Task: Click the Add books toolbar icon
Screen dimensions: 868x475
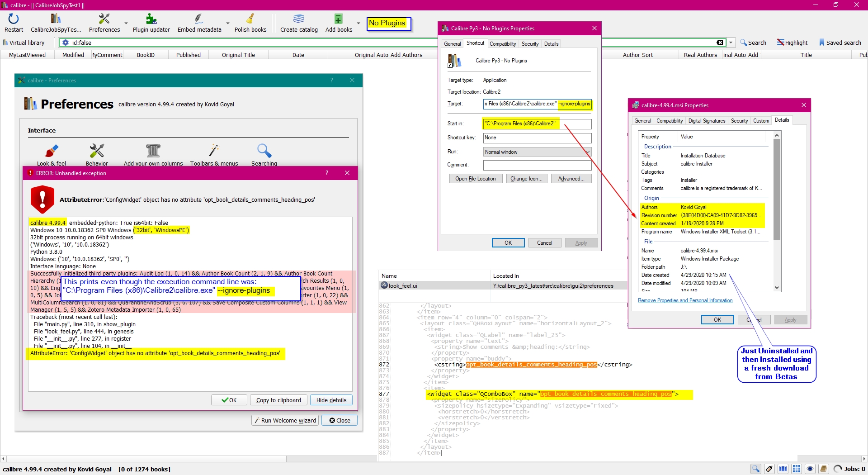Action: 339,23
